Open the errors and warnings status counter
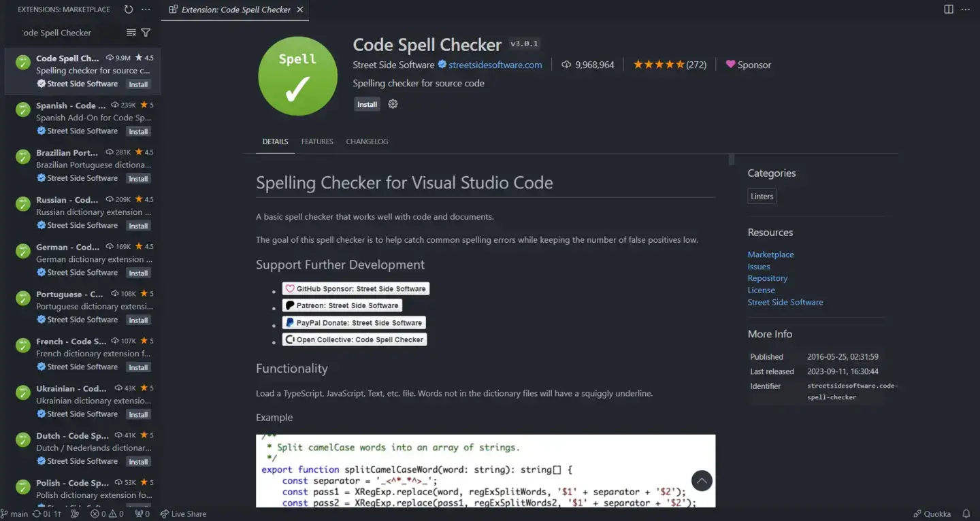 point(107,514)
